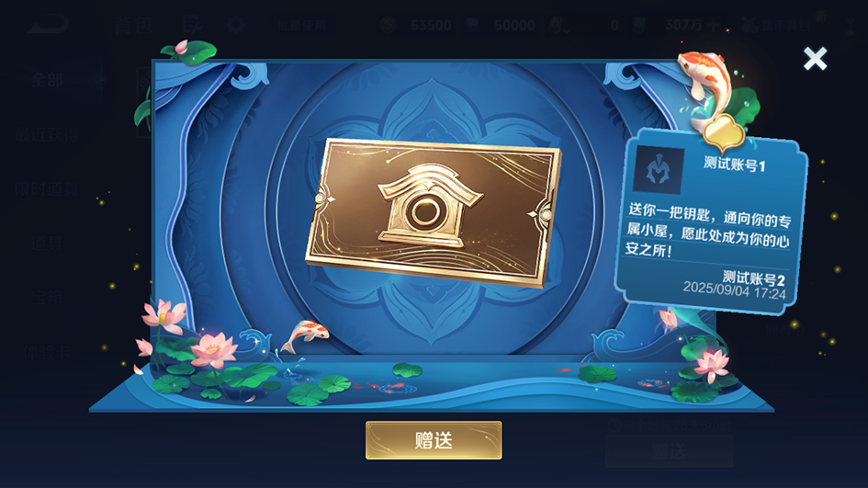
Task: Select the 宝箱 tab in the sidebar
Action: (x=47, y=298)
